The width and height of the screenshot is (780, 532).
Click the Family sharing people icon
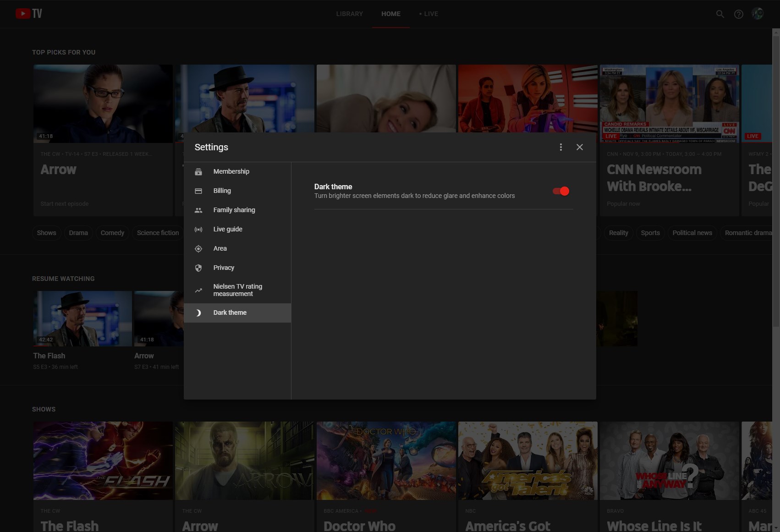click(x=198, y=210)
